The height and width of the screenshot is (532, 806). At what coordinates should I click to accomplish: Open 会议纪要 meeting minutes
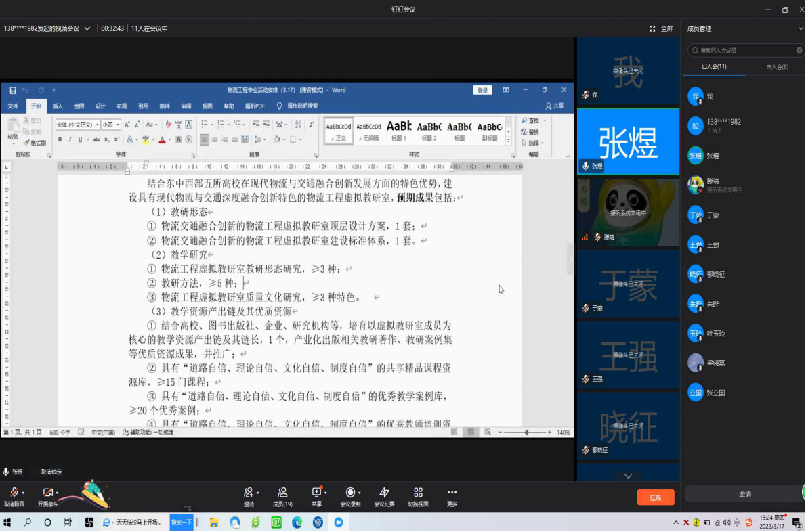[x=384, y=493]
